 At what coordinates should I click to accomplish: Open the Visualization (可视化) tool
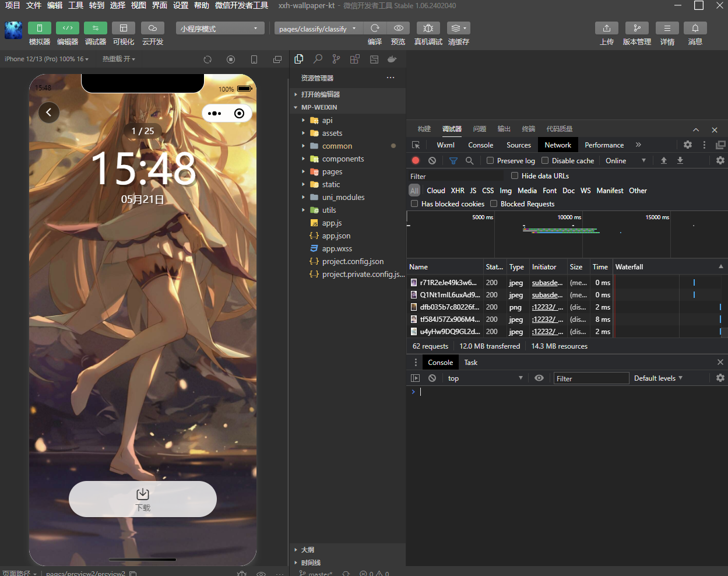124,28
